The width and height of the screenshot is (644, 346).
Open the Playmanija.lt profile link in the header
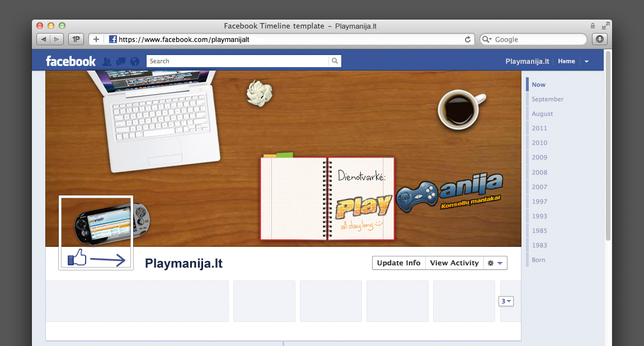527,61
